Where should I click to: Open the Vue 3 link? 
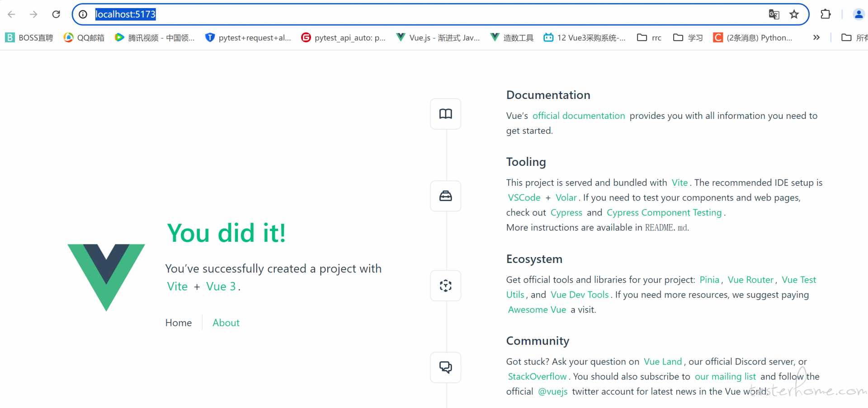221,286
